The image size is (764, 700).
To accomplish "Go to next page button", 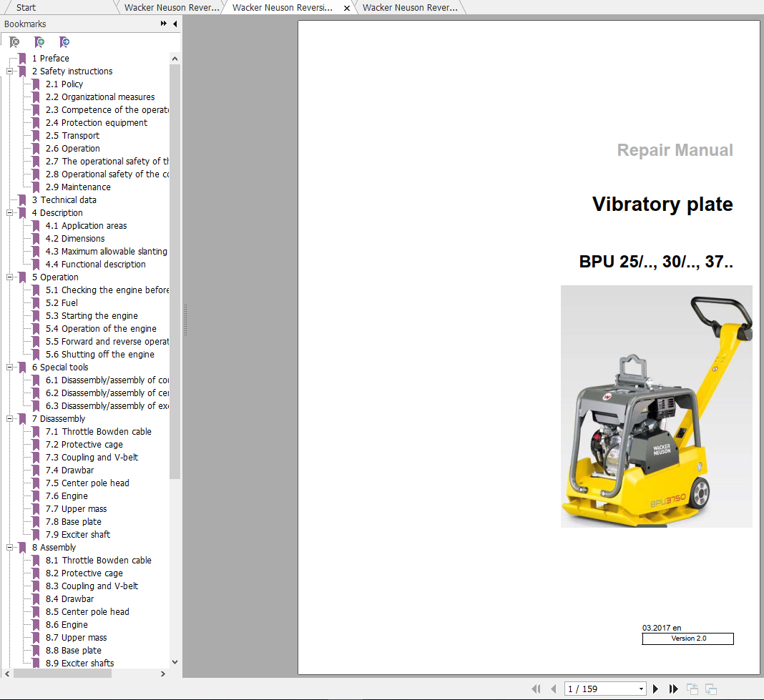I will coord(656,689).
